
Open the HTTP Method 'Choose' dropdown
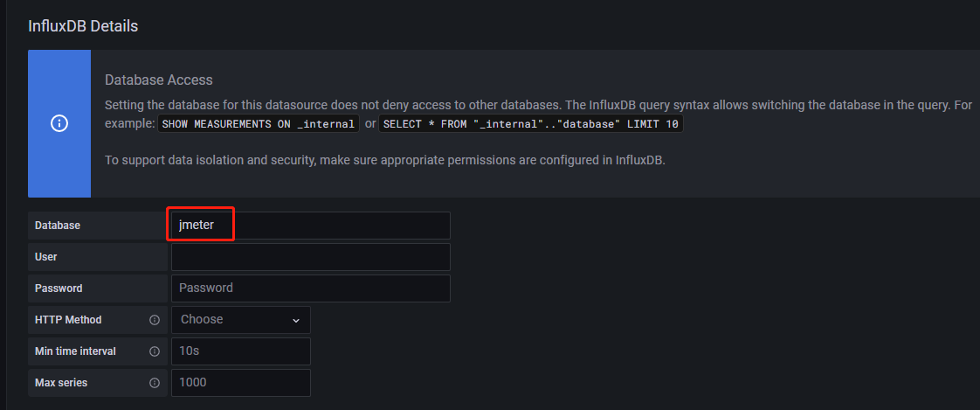(x=240, y=320)
